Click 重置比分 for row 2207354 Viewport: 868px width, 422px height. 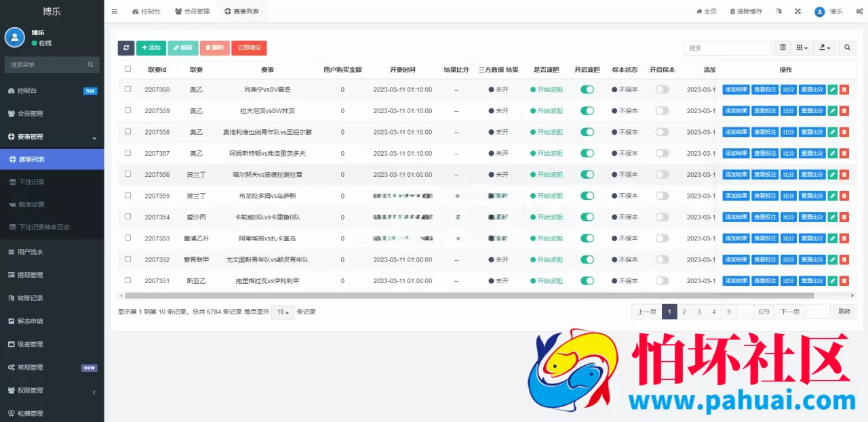point(812,217)
